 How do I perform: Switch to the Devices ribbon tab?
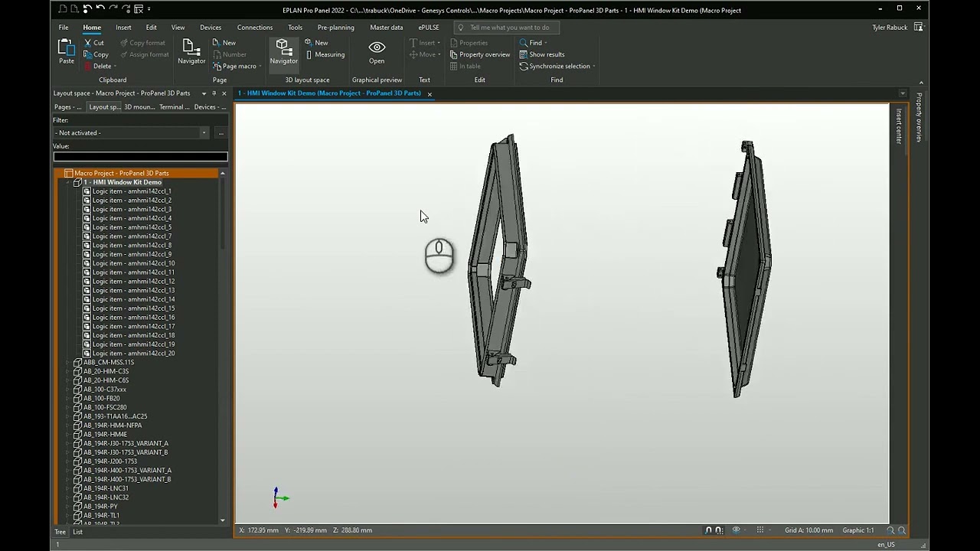(211, 28)
